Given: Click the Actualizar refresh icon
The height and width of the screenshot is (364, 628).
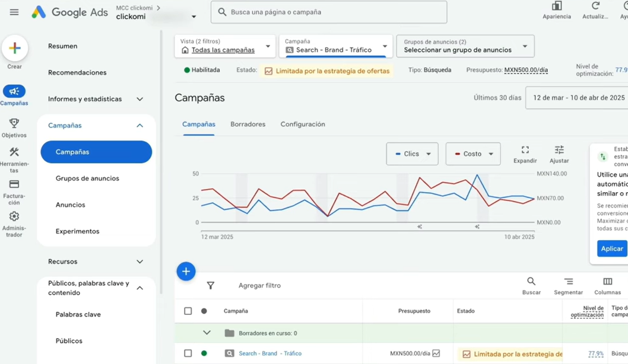Looking at the screenshot, I should coord(595,6).
